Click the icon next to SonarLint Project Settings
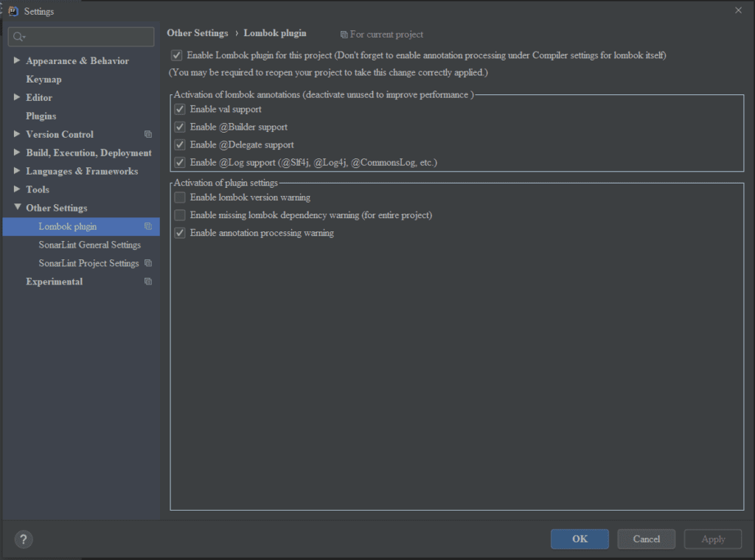The width and height of the screenshot is (755, 560). point(147,263)
